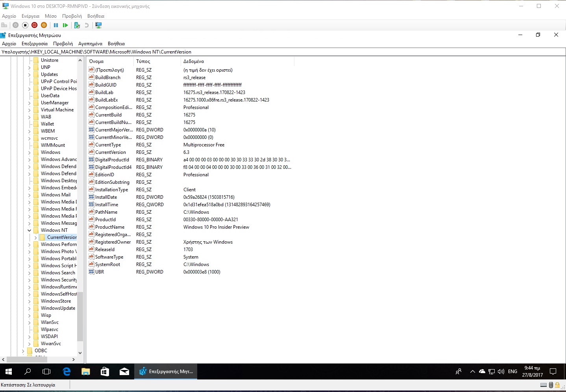This screenshot has width=566, height=392.
Task: Open taskbar search magnifier
Action: pyautogui.click(x=28, y=372)
